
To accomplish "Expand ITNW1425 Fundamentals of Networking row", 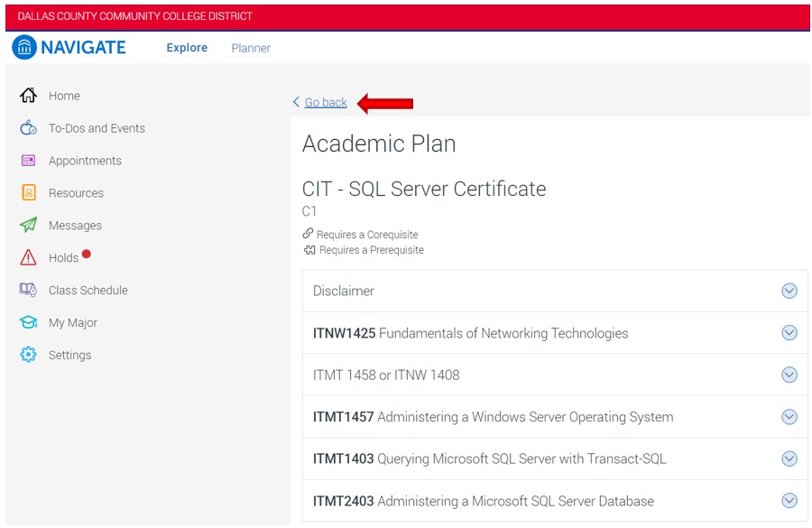I will [x=789, y=333].
